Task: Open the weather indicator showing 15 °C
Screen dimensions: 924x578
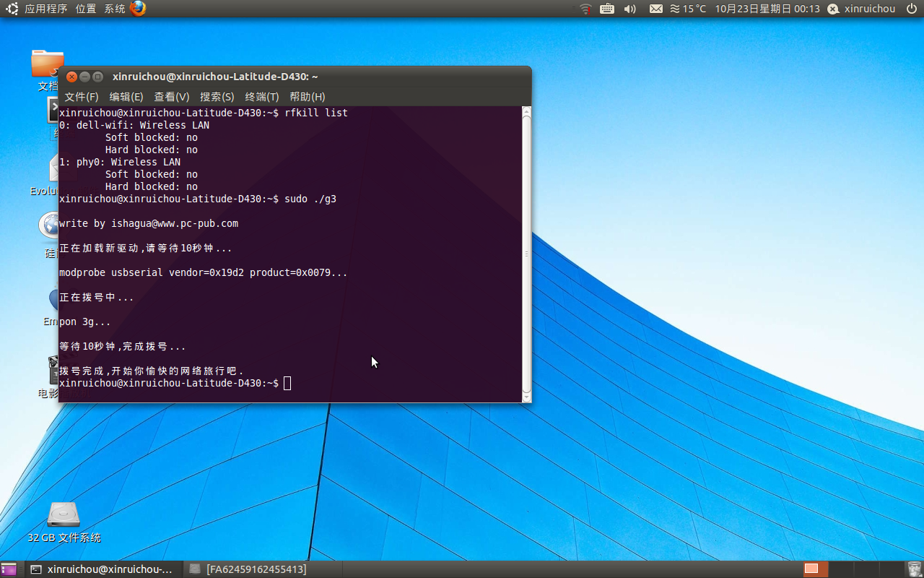Action: (x=688, y=9)
